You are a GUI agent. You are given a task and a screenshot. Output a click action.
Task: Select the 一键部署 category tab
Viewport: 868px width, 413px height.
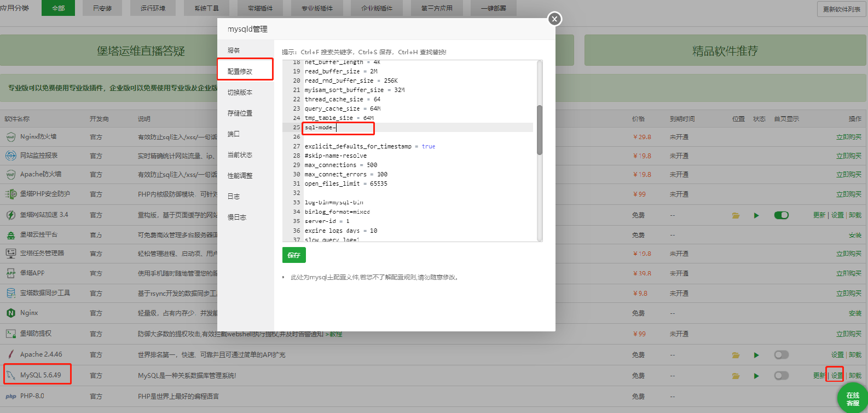point(493,8)
